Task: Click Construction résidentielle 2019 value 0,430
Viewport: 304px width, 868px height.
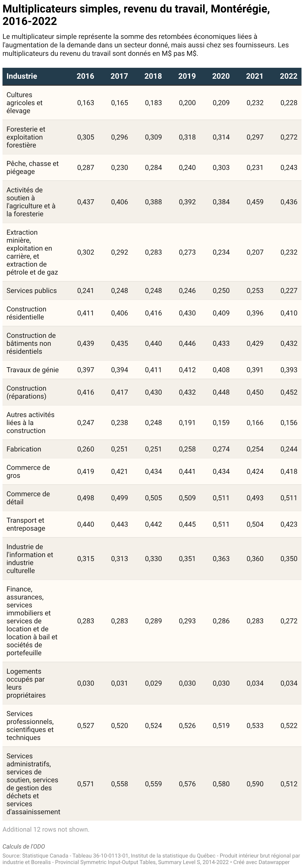Action: tap(187, 313)
